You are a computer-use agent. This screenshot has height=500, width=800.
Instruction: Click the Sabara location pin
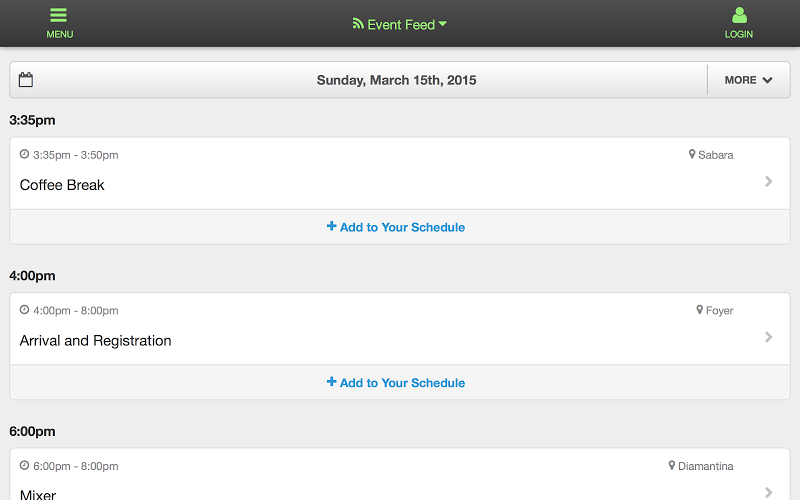click(x=692, y=154)
